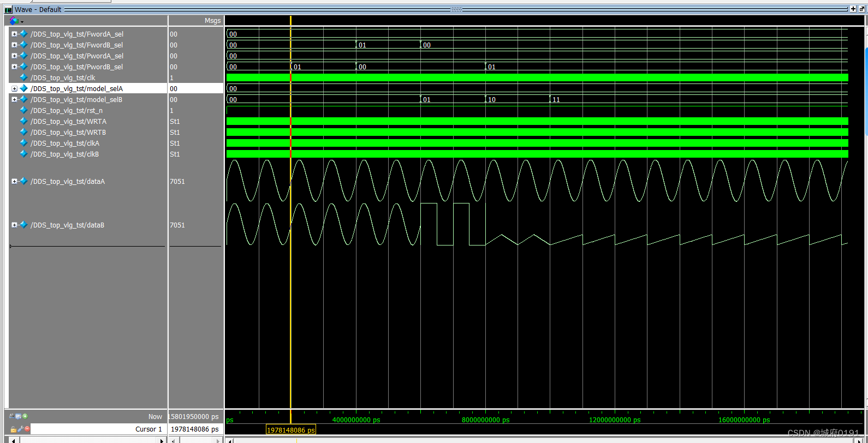Expand the FwordB_sel signal bus

click(x=14, y=45)
